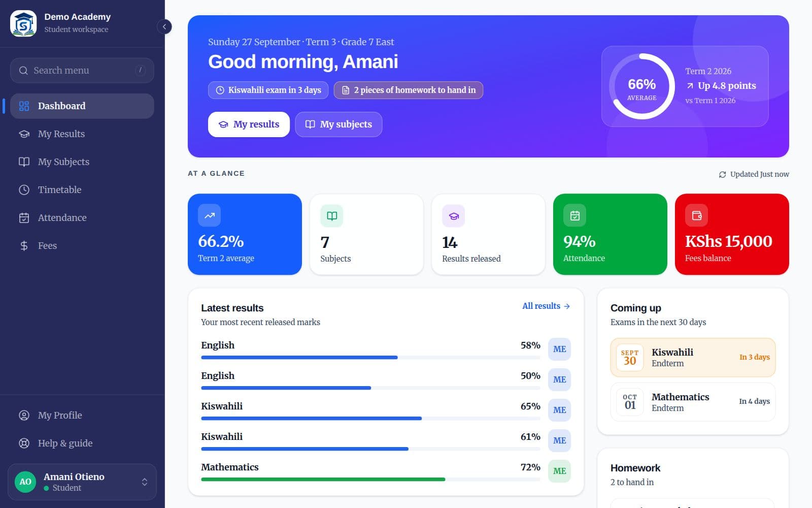Click the white My results button

click(249, 124)
